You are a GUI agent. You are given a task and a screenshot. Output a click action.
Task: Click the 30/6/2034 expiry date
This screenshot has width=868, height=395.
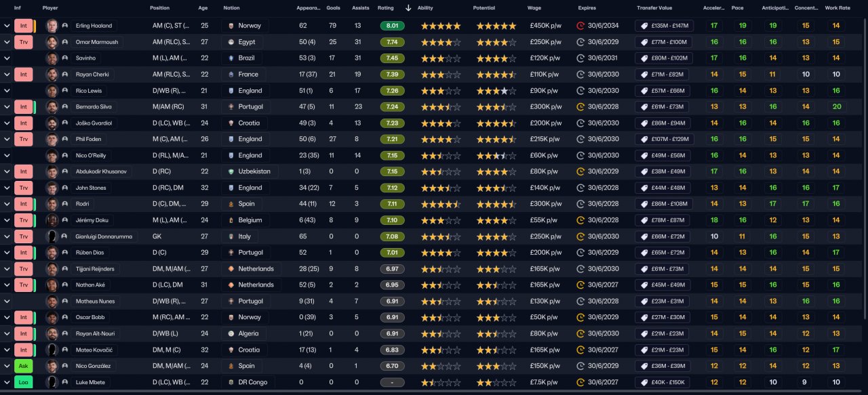coord(603,26)
